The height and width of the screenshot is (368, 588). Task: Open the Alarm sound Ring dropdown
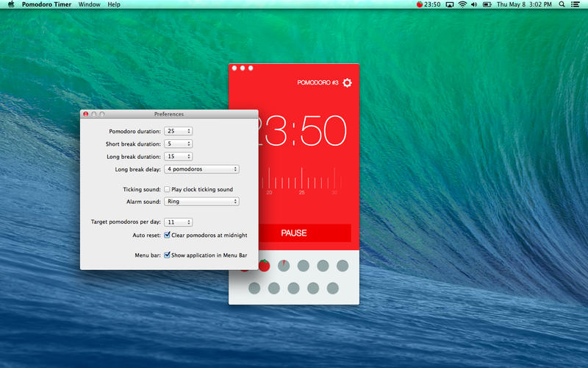201,201
